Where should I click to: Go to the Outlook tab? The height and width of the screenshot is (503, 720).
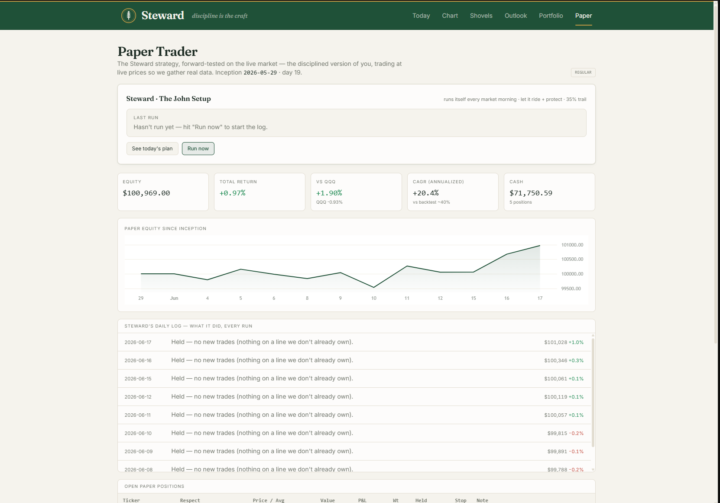(515, 16)
